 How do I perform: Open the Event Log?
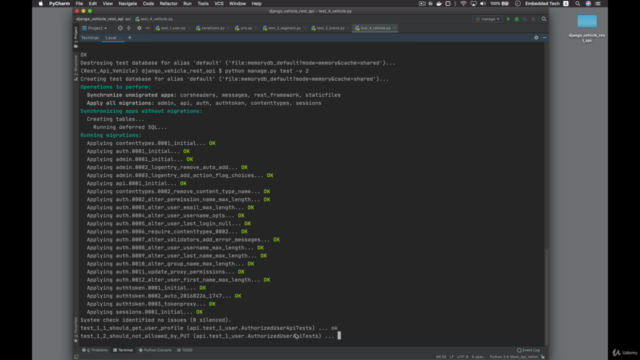pos(528,350)
